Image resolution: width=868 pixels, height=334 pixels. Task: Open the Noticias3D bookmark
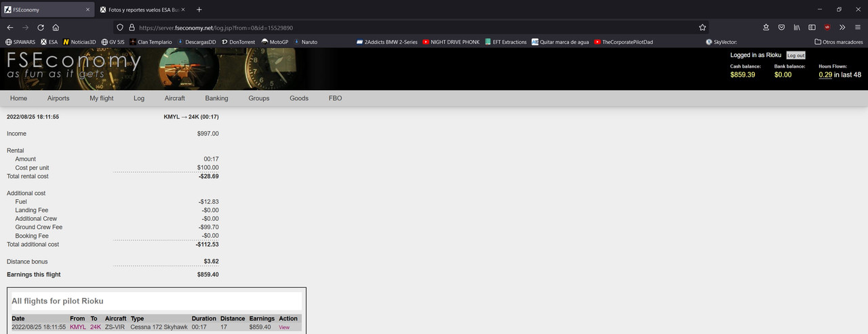[x=79, y=42]
